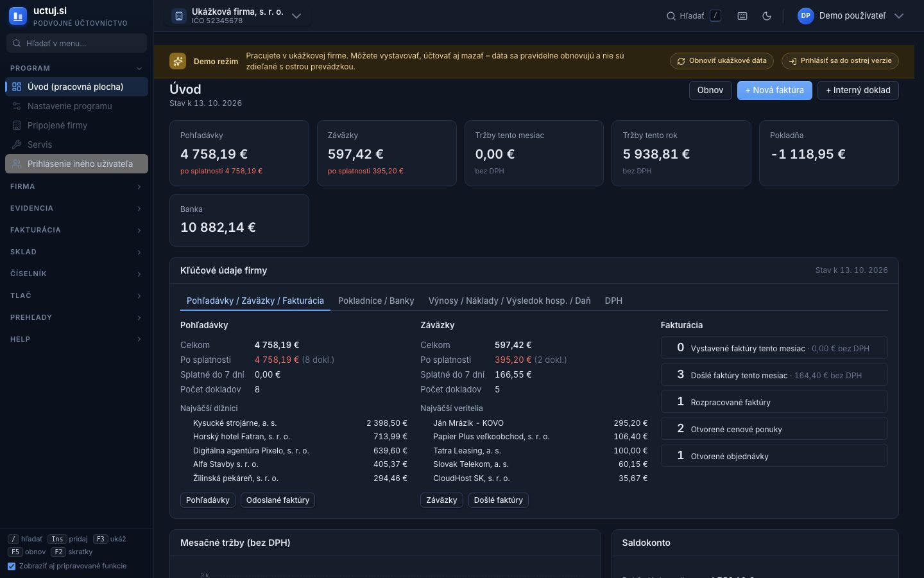
Task: Click the Banka balance card
Action: [x=239, y=220]
